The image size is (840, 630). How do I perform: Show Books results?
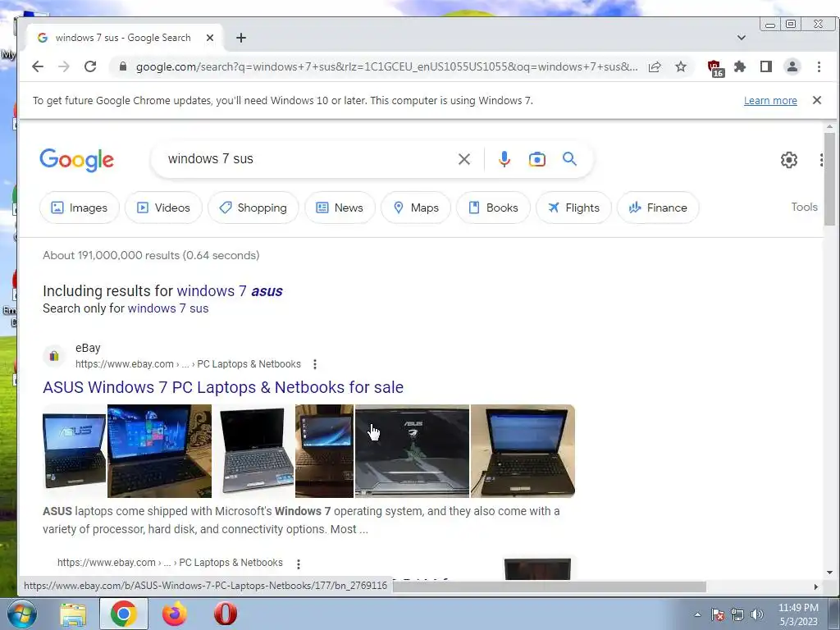point(493,208)
